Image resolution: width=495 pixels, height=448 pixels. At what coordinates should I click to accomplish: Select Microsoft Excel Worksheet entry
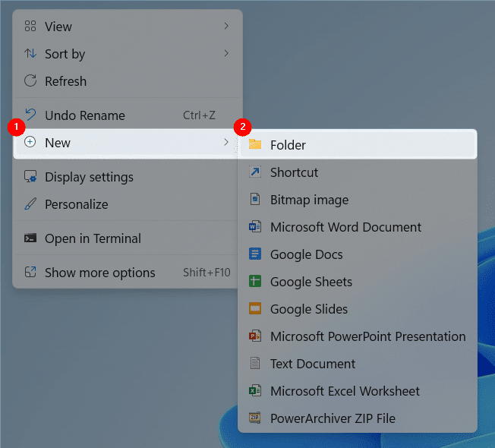point(358,391)
